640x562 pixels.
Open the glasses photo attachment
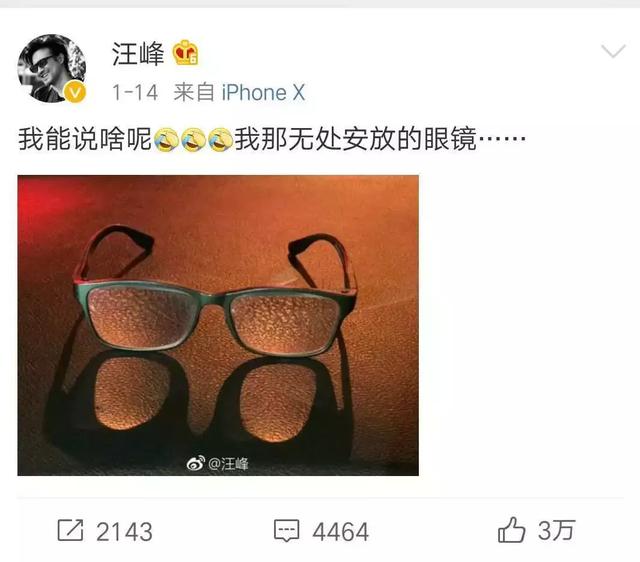(x=218, y=325)
